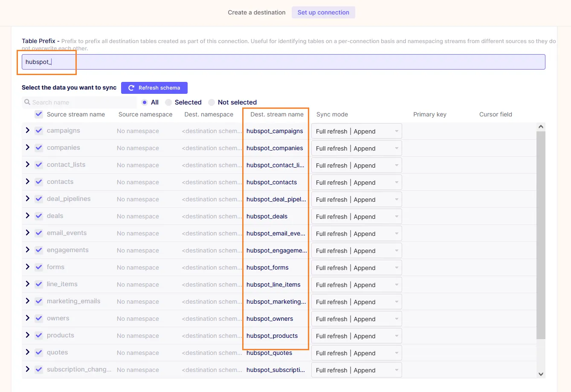Uncheck the companies stream checkbox
Viewport: 571px width, 392px height.
pyautogui.click(x=39, y=148)
